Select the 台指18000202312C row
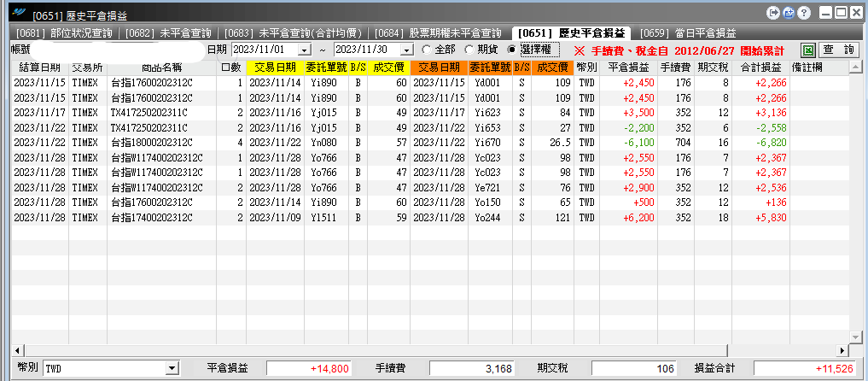This screenshot has width=868, height=381. (x=431, y=143)
